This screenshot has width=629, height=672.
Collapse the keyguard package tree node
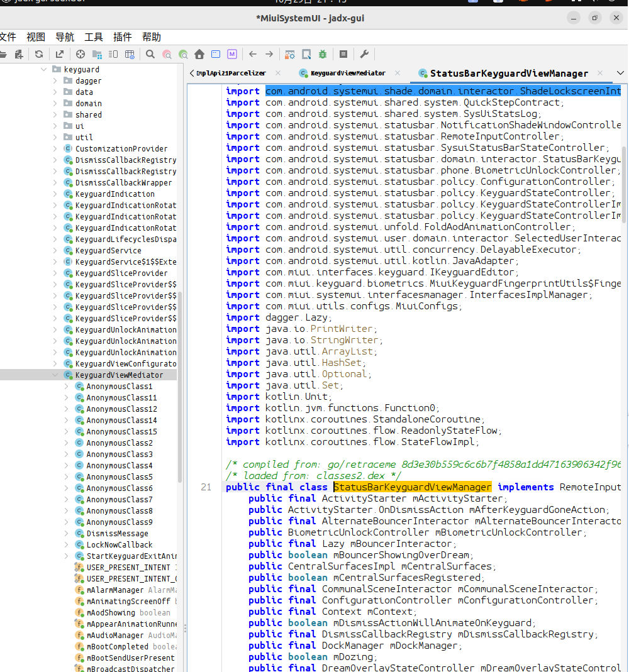tap(44, 70)
